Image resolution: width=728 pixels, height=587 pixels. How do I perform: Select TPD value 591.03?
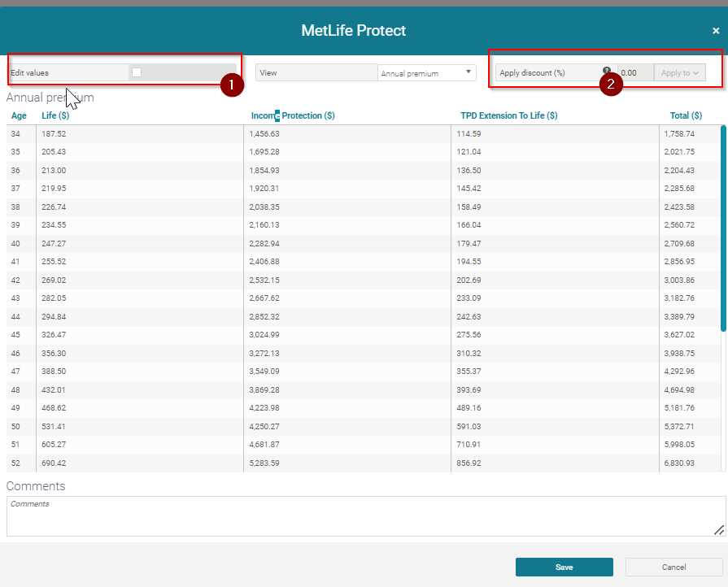click(x=469, y=427)
